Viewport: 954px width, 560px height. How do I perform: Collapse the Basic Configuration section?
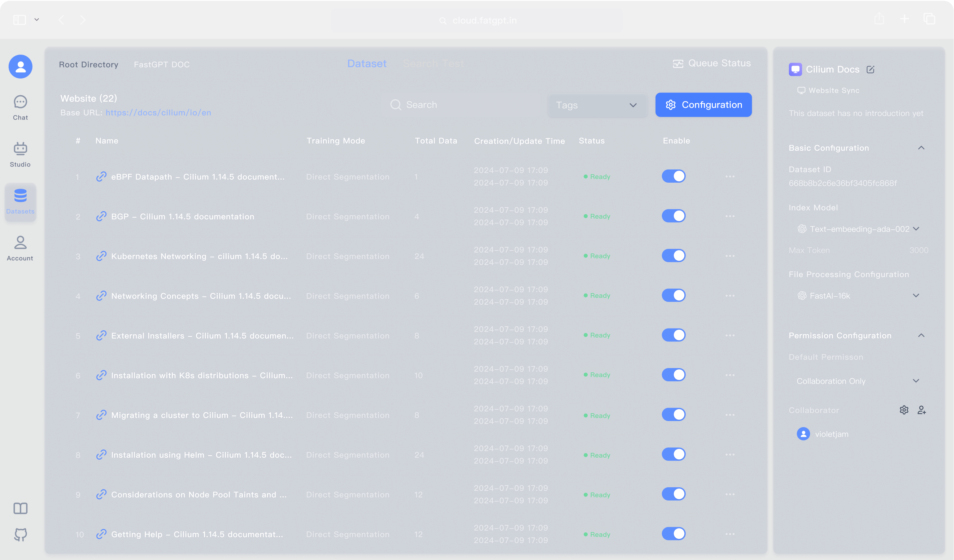coord(921,148)
